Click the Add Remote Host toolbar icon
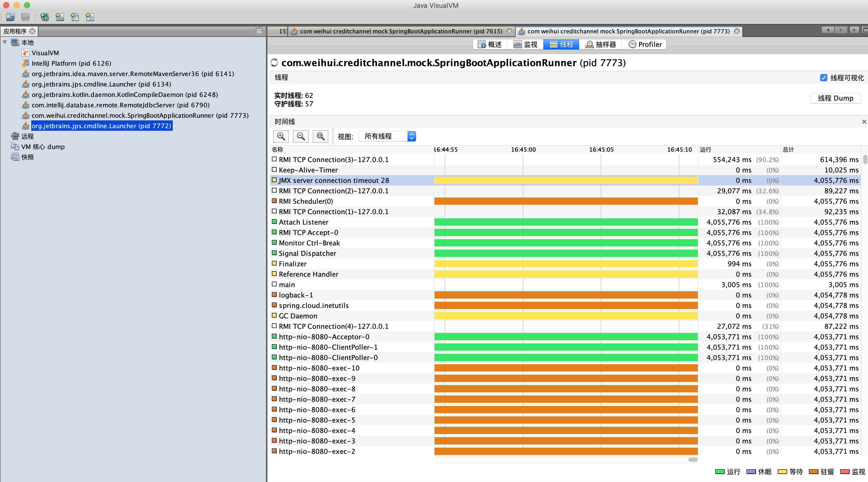Screen dimensions: 868x482 click(44, 17)
